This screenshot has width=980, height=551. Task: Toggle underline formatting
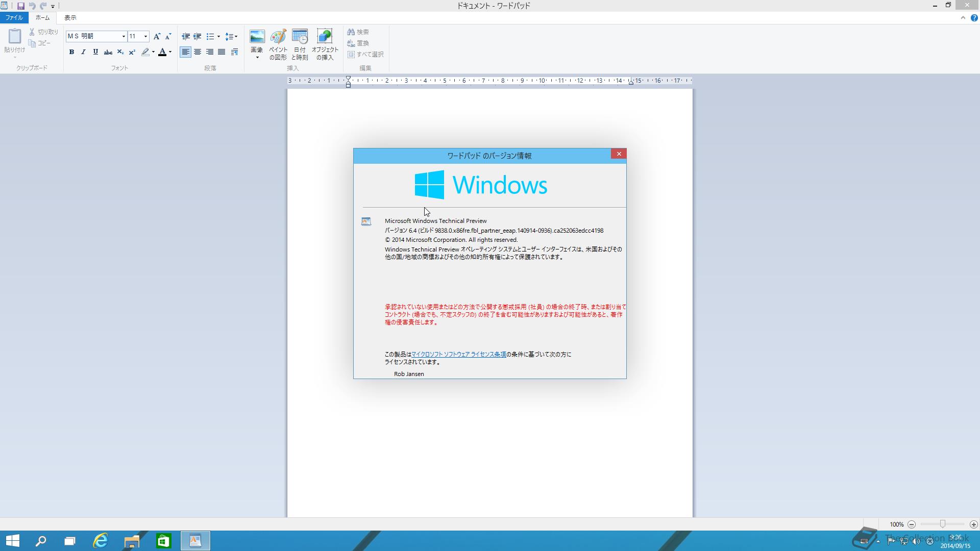[x=95, y=52]
